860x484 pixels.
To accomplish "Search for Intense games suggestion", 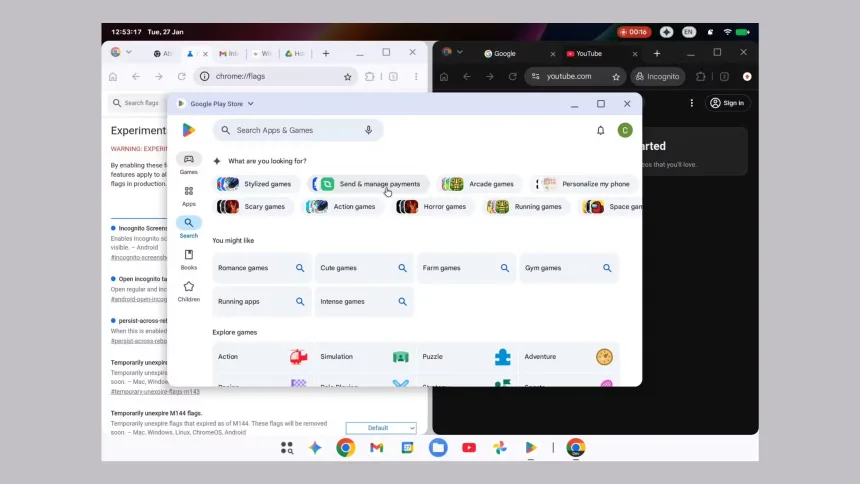I will pyautogui.click(x=364, y=301).
